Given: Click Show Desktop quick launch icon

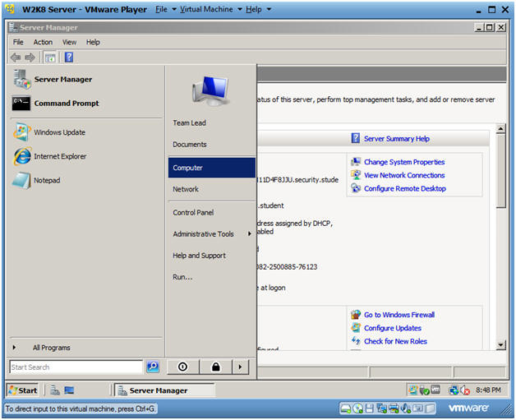Looking at the screenshot, I should pyautogui.click(x=69, y=390).
